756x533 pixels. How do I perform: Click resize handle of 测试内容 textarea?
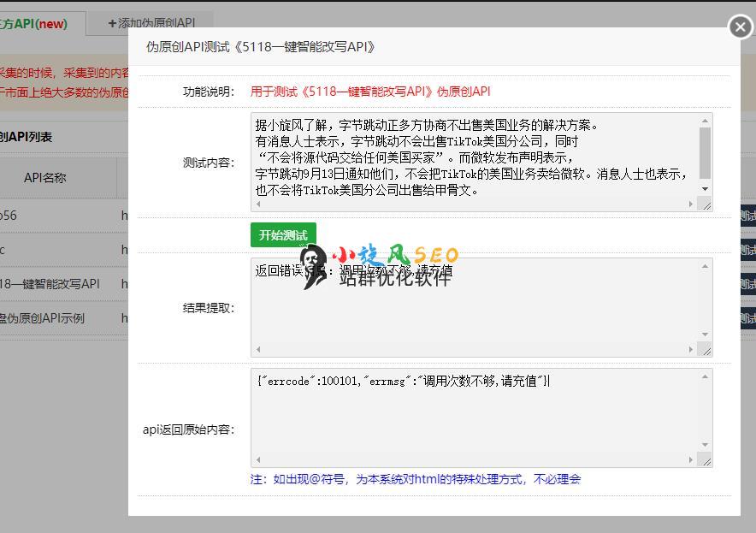706,204
